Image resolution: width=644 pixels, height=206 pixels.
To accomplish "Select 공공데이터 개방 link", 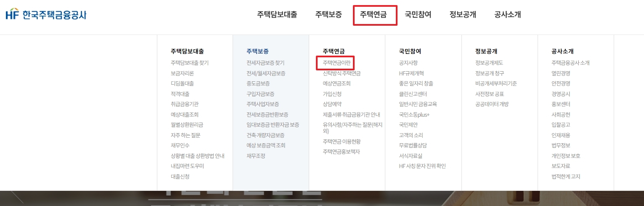I will 492,104.
